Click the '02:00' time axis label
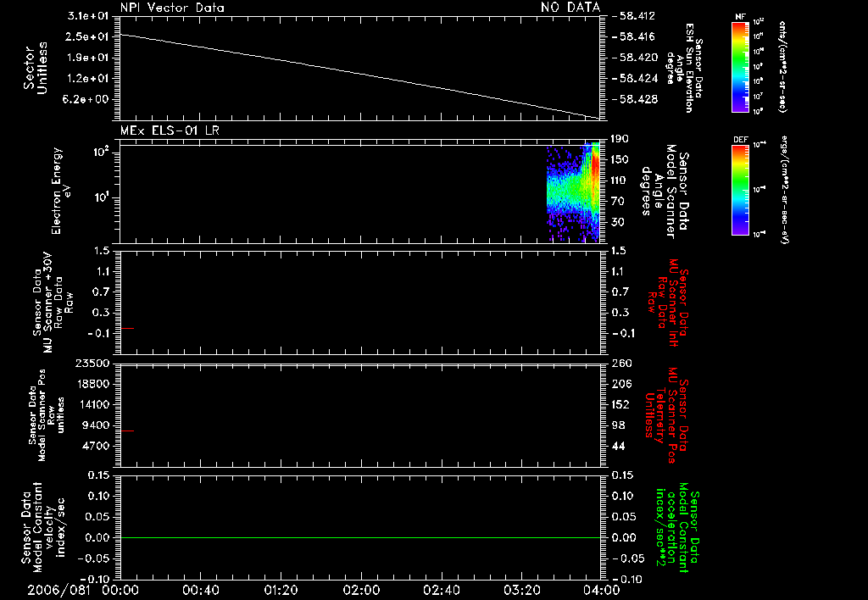 point(361,590)
